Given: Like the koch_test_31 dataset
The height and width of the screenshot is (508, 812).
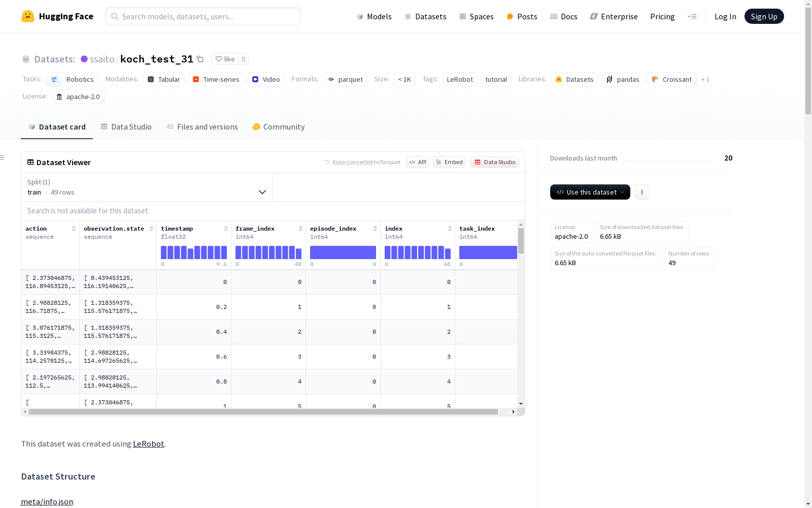Looking at the screenshot, I should pyautogui.click(x=225, y=59).
